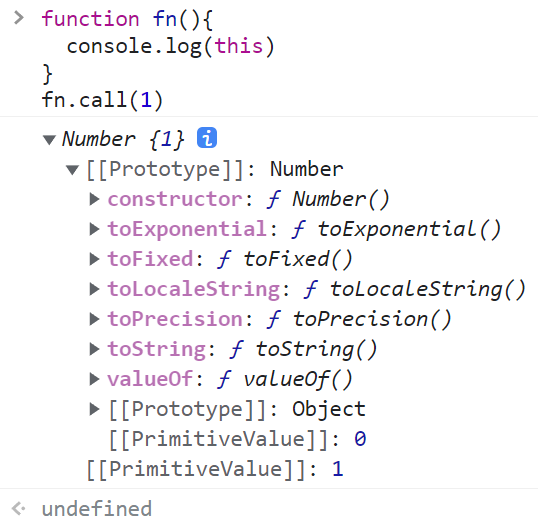Expand the toPrecision property
538x525 pixels.
click(94, 319)
